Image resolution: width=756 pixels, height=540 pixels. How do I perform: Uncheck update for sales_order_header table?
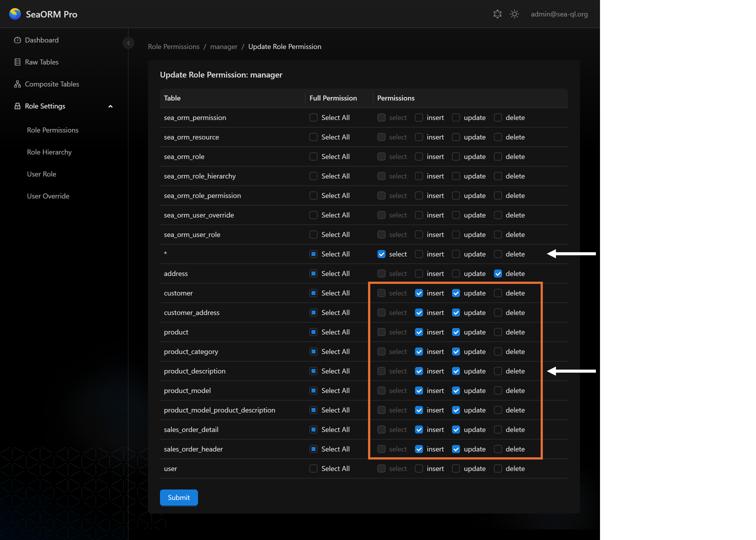tap(456, 449)
